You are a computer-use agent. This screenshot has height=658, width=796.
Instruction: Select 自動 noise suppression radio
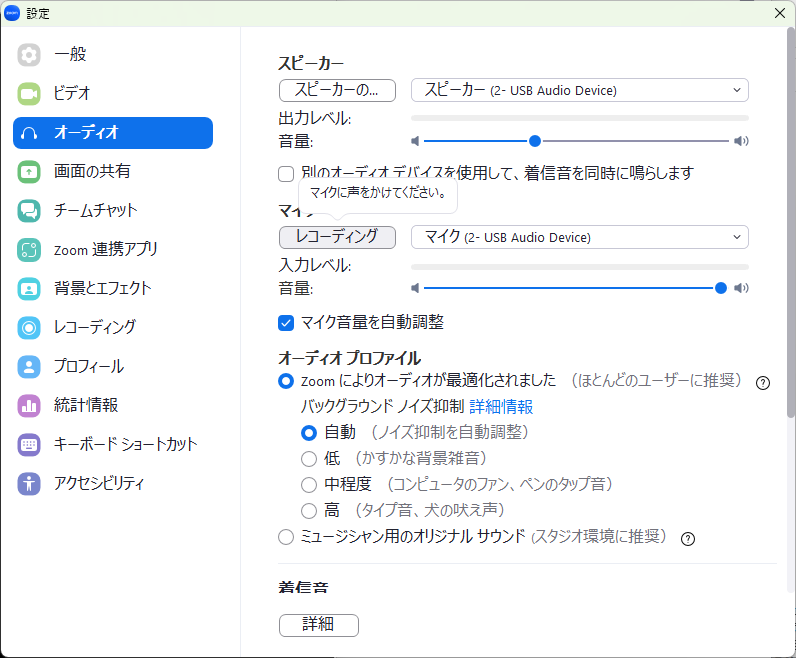[x=309, y=433]
